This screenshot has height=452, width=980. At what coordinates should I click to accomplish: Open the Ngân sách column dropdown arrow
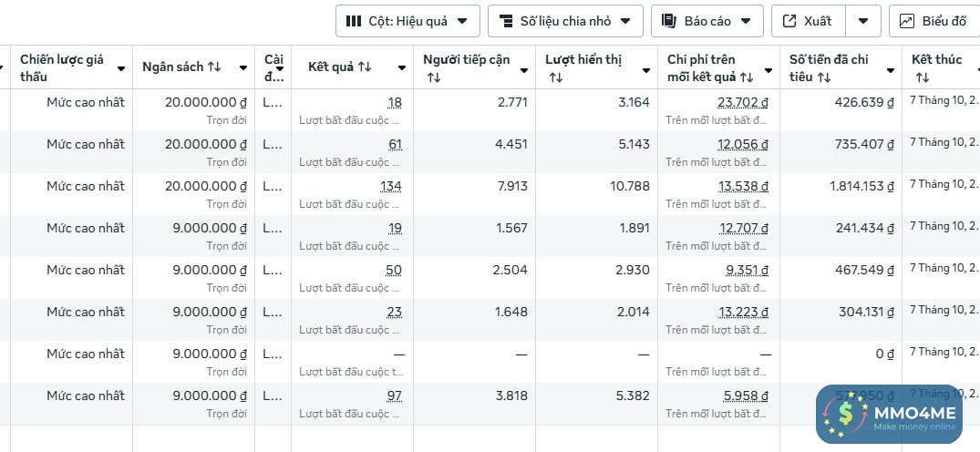243,68
